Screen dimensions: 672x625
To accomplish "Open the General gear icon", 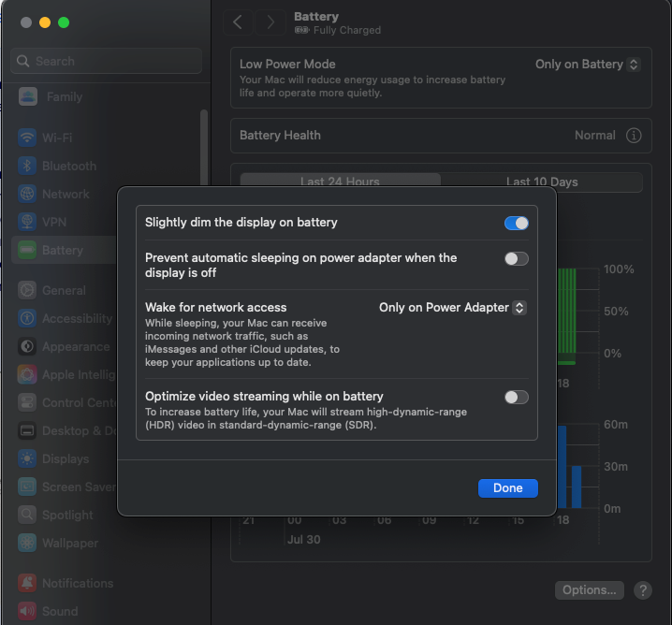I will point(27,290).
